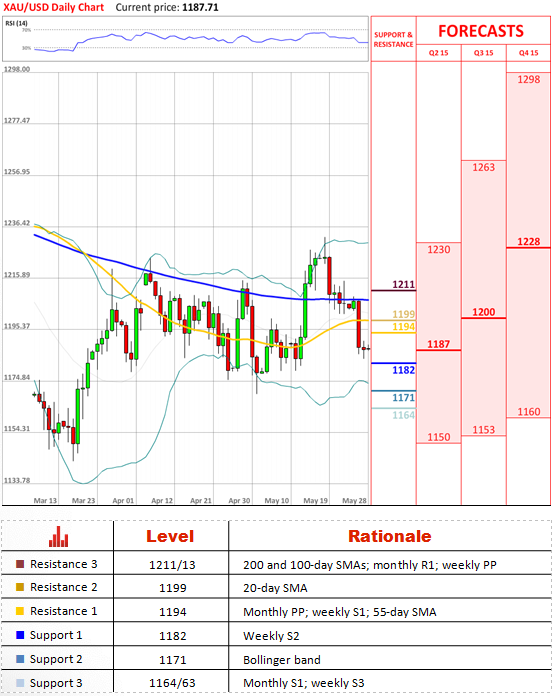The height and width of the screenshot is (696, 554).
Task: Select the Q3 15 forecast column header
Action: (483, 53)
